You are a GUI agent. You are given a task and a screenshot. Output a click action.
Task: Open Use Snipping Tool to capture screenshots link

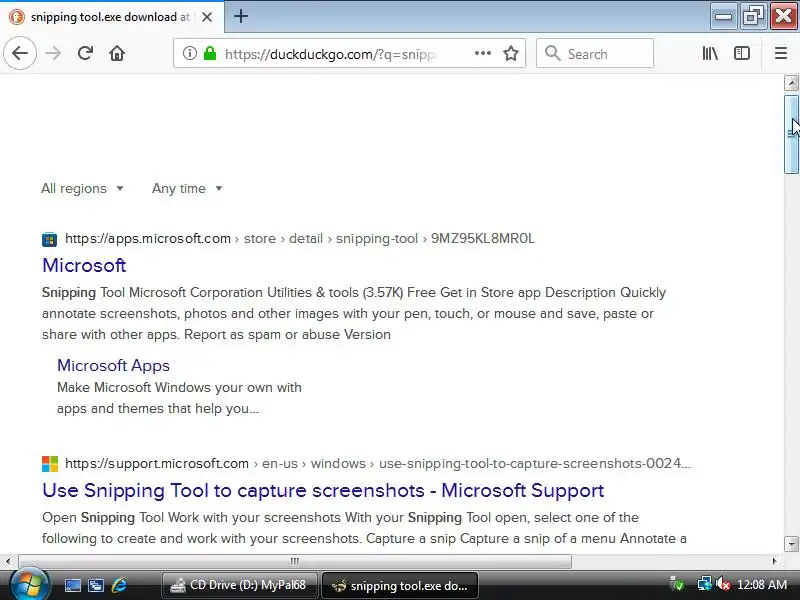click(x=323, y=490)
